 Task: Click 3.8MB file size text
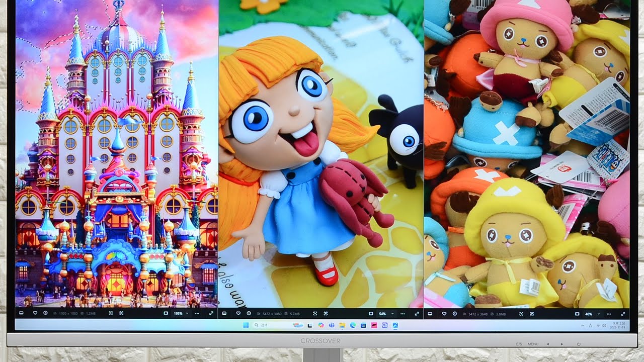[501, 314]
